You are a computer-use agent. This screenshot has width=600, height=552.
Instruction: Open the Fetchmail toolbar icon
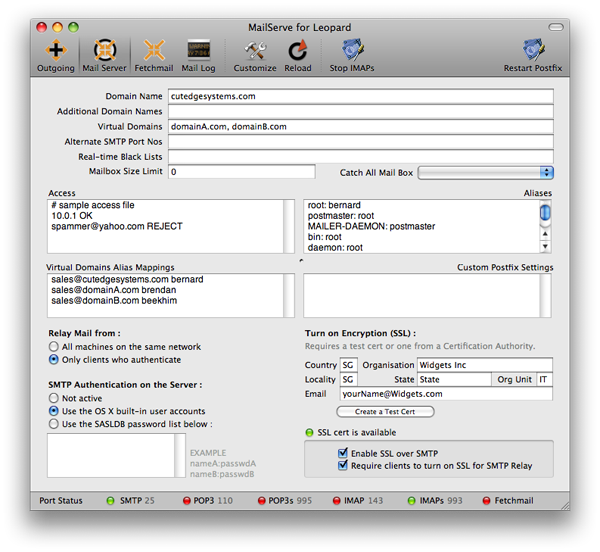155,50
